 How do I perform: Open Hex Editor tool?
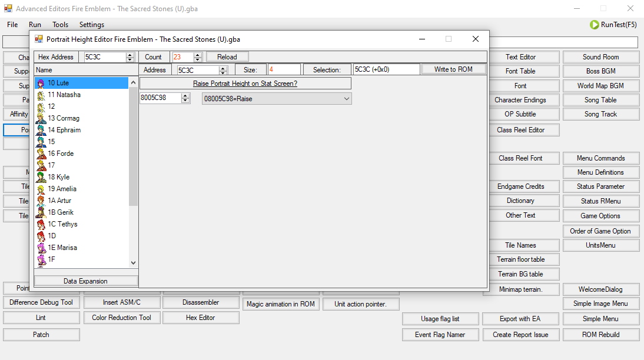[200, 318]
